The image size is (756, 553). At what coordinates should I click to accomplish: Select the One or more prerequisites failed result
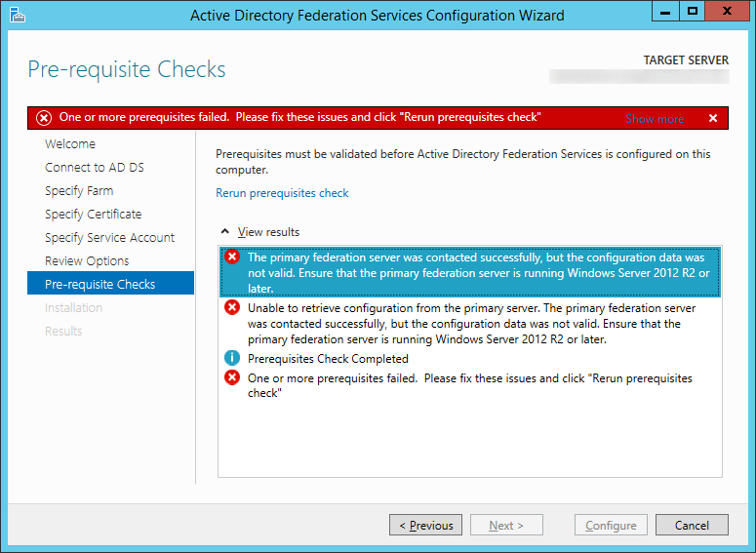tap(470, 385)
